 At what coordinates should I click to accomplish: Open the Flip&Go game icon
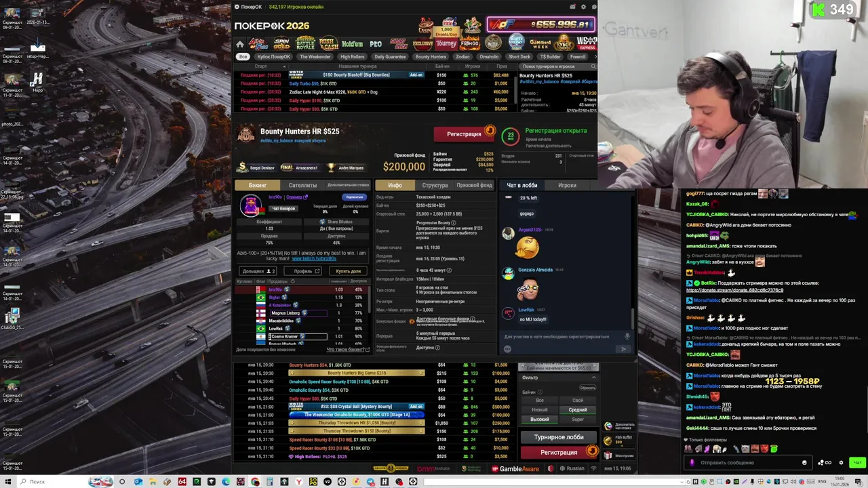point(469,43)
